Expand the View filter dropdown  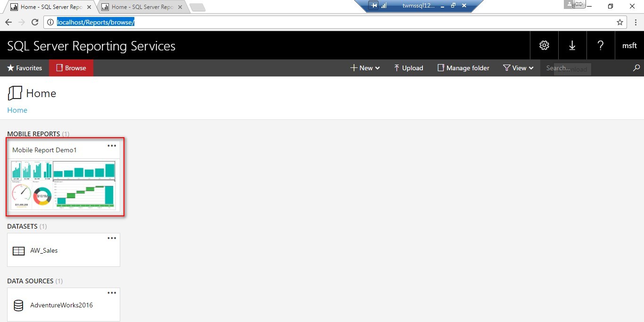pyautogui.click(x=518, y=68)
